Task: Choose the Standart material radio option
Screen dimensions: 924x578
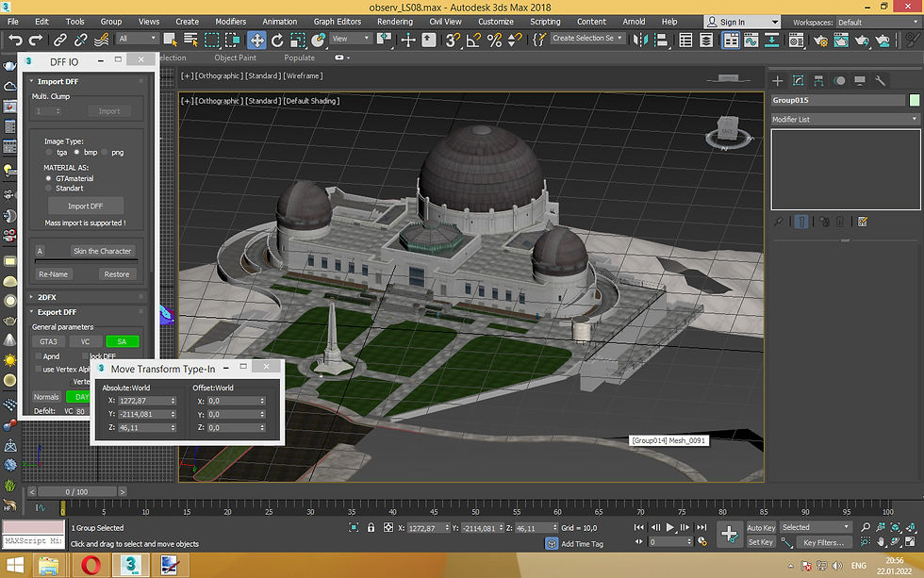Action: click(49, 189)
